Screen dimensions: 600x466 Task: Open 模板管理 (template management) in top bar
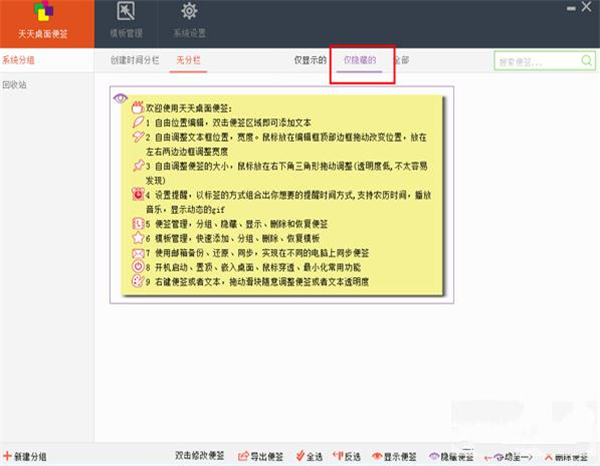[x=126, y=22]
